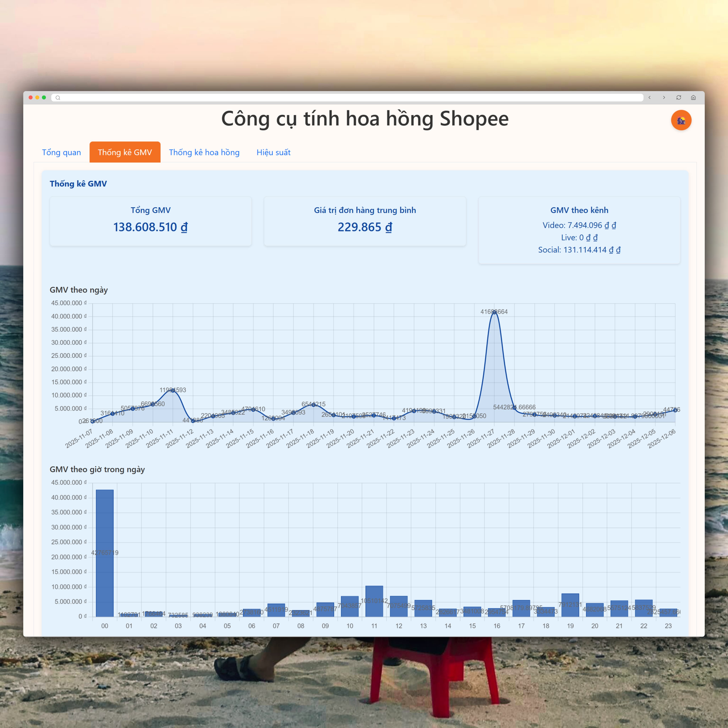Screen dimensions: 728x728
Task: Open the Thống kê hoa hồng tab
Action: (x=204, y=152)
